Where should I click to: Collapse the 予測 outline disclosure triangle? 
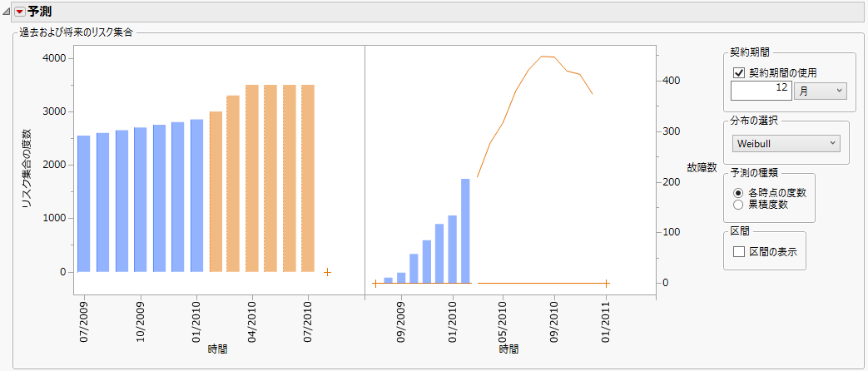click(7, 12)
